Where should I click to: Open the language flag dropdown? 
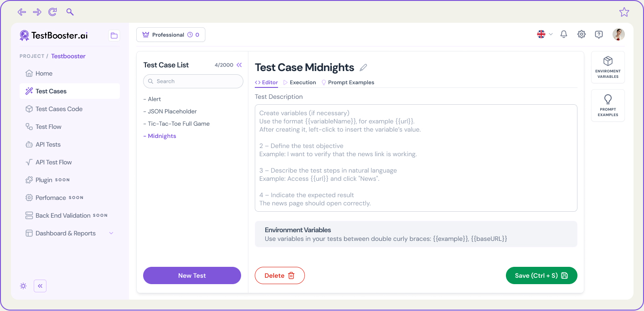click(x=545, y=34)
